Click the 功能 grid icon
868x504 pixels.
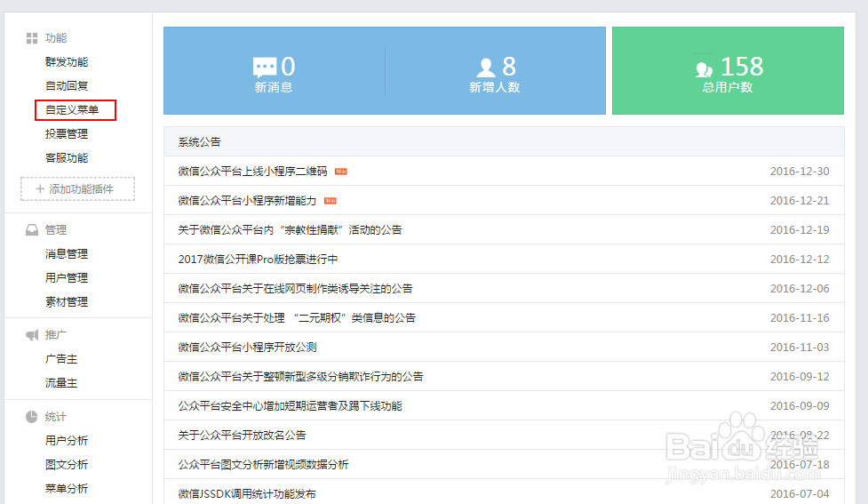(x=32, y=38)
